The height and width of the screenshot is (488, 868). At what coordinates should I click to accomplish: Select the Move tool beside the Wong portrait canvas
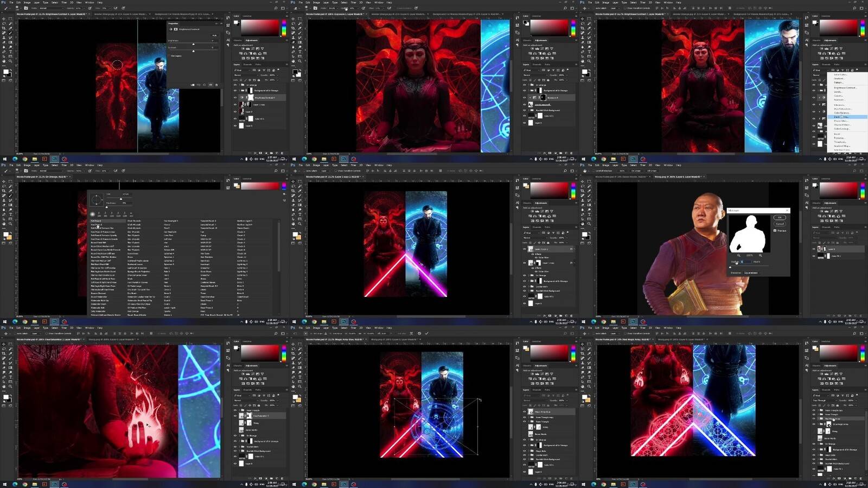[x=583, y=182]
